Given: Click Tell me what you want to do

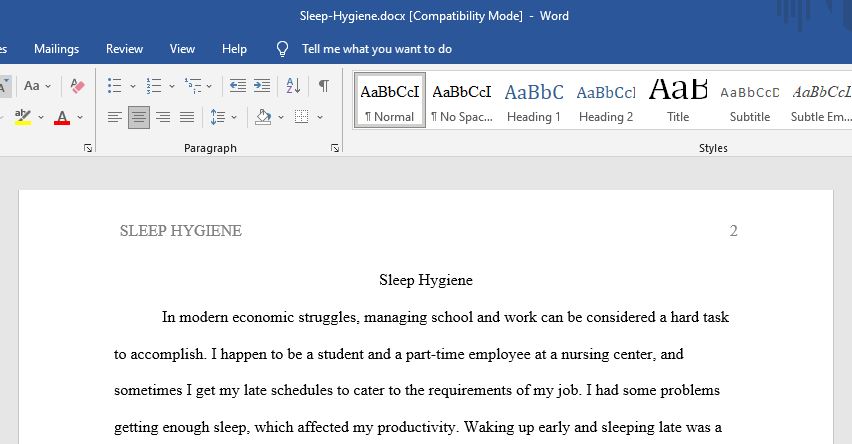Looking at the screenshot, I should [377, 49].
